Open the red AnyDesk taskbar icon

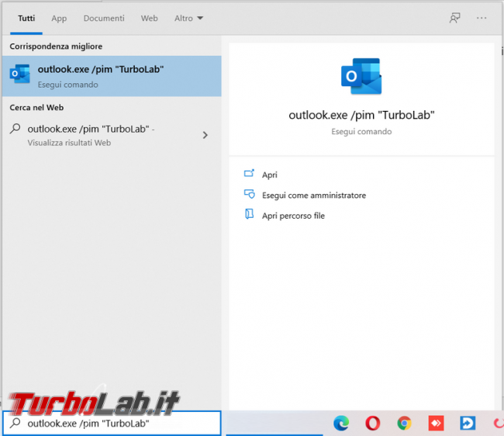point(436,423)
